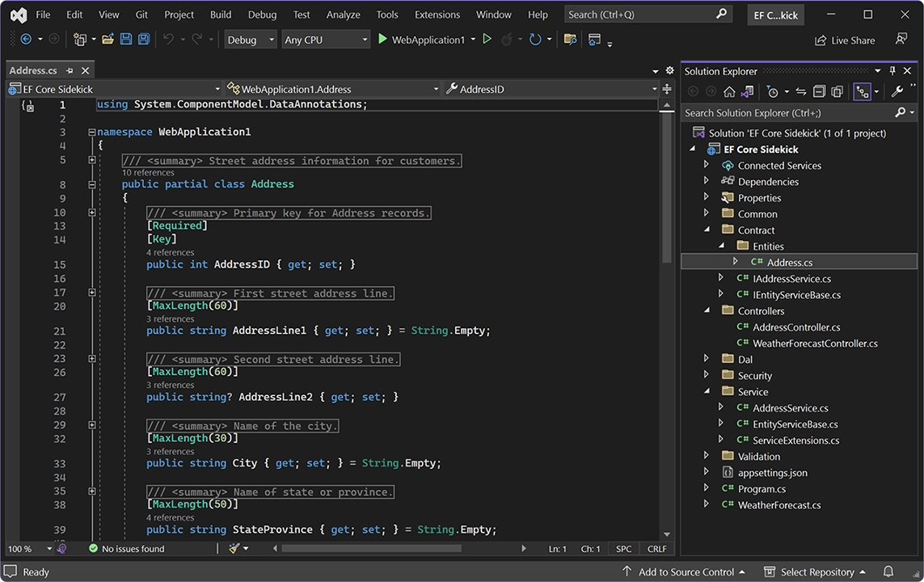Click the browser preview window icon in toolbar
This screenshot has height=582, width=924.
595,40
